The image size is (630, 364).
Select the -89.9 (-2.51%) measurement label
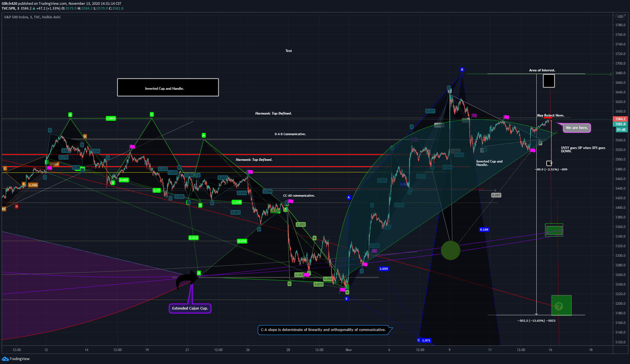[x=551, y=170]
